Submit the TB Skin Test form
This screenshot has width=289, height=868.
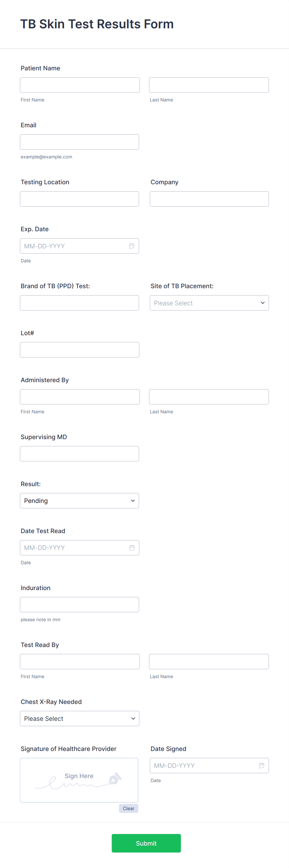pyautogui.click(x=146, y=843)
